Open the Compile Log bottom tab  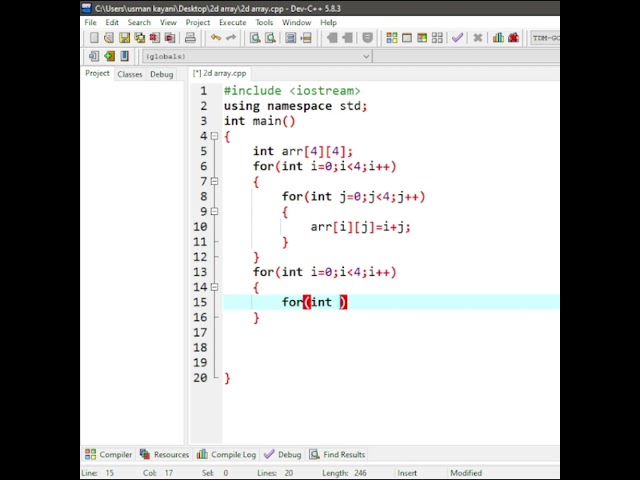coord(226,454)
